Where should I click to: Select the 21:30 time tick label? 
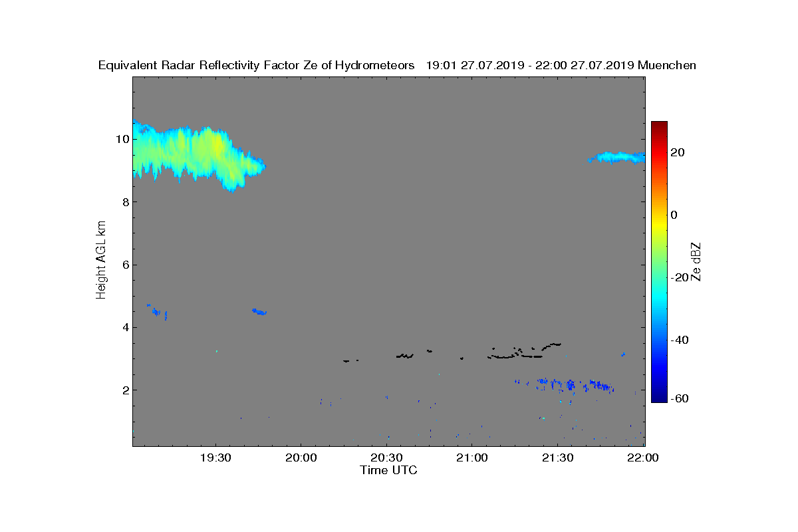click(x=558, y=458)
